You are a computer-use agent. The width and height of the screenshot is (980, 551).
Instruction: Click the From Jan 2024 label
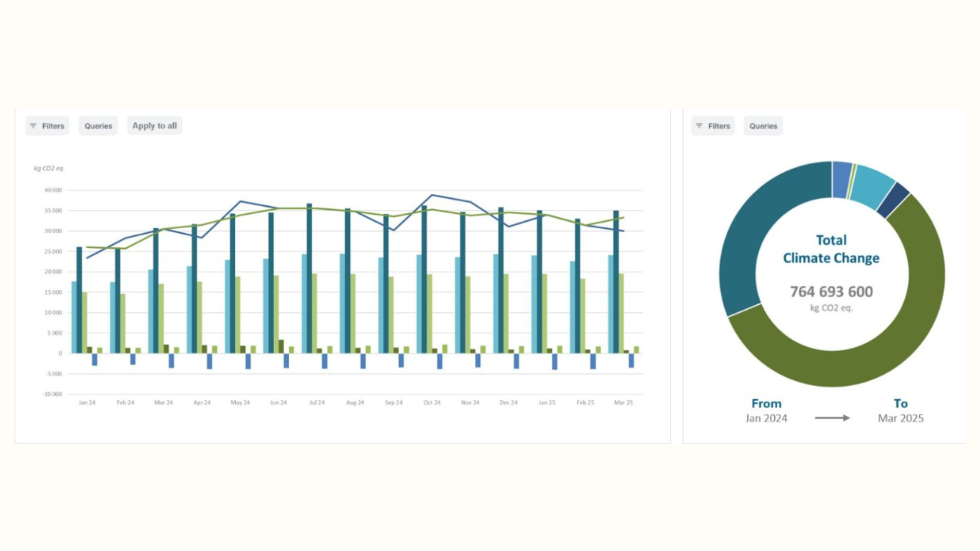[767, 411]
